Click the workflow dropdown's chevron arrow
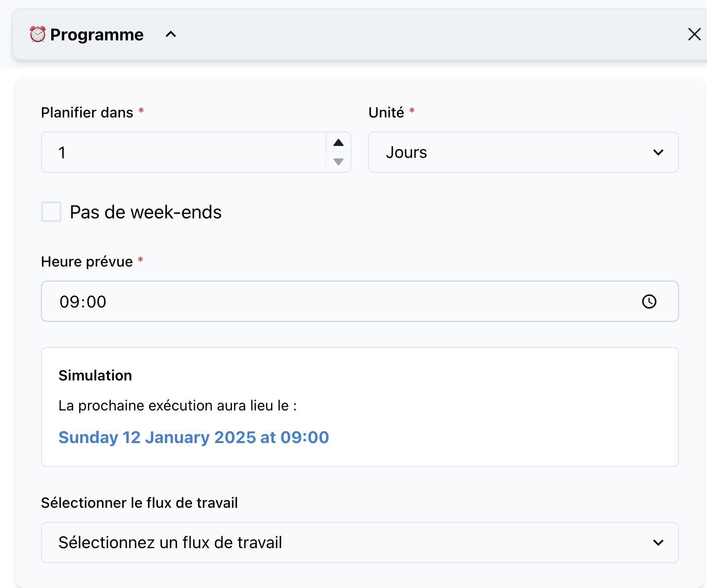The height and width of the screenshot is (588, 707). pos(658,542)
